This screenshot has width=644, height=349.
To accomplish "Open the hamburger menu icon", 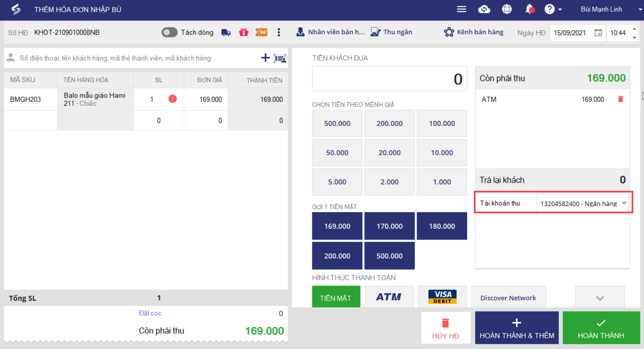I will click(461, 9).
